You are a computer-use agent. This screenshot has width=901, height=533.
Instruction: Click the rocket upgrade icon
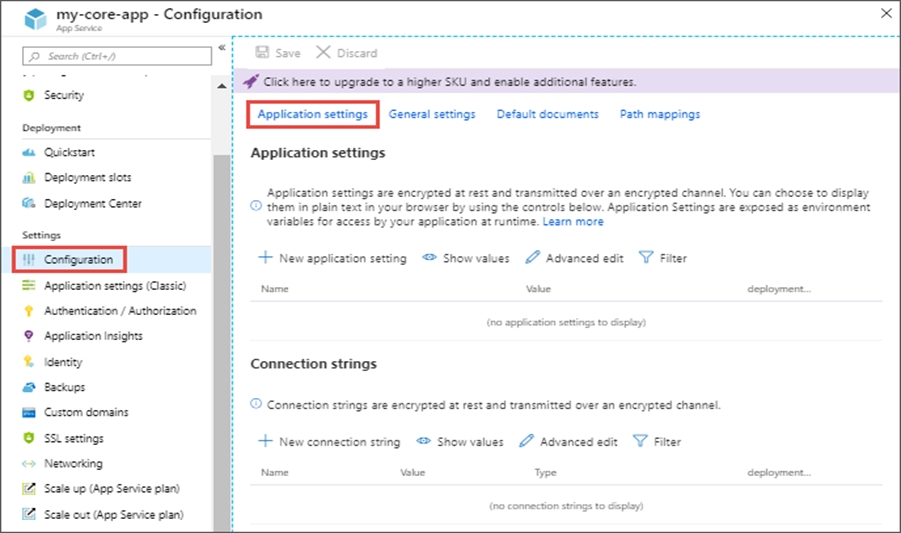coord(251,82)
